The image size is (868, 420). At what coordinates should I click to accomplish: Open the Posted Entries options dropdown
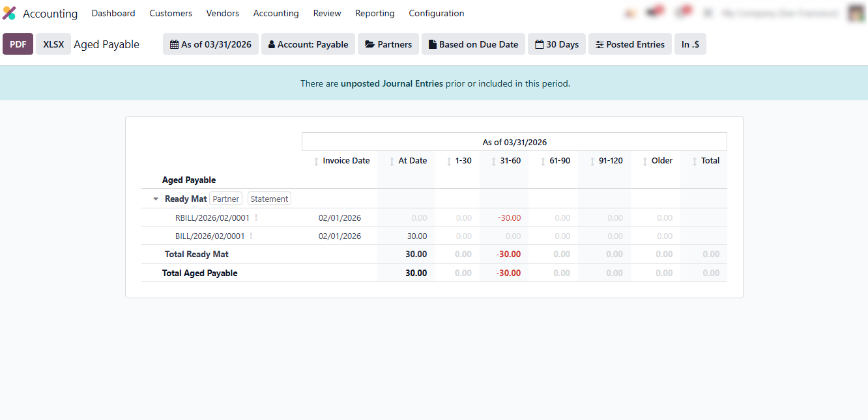(x=629, y=44)
